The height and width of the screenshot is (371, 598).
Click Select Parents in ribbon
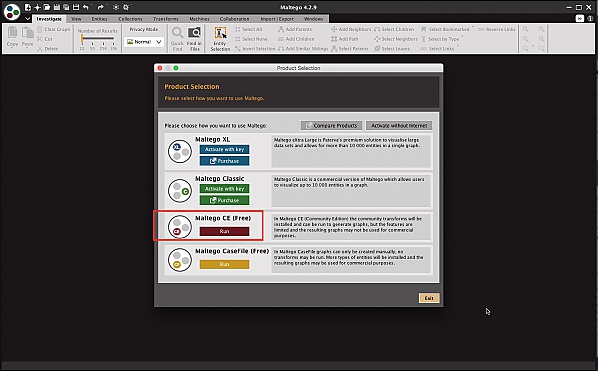pos(350,49)
